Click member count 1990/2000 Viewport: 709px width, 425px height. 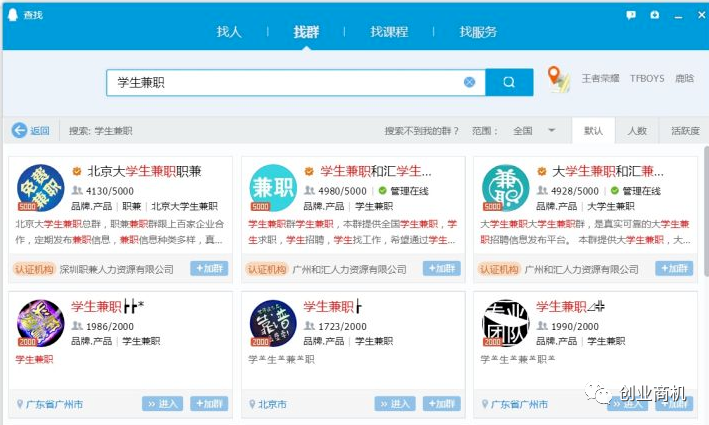click(574, 326)
